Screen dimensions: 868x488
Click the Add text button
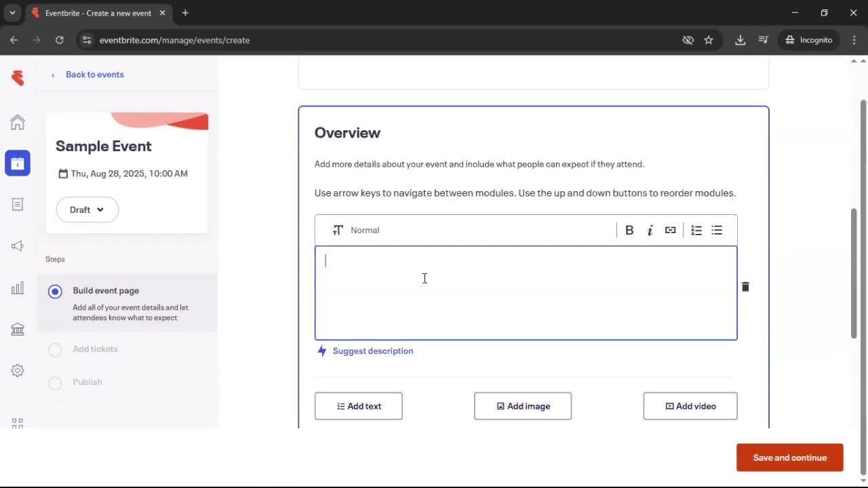click(x=359, y=406)
